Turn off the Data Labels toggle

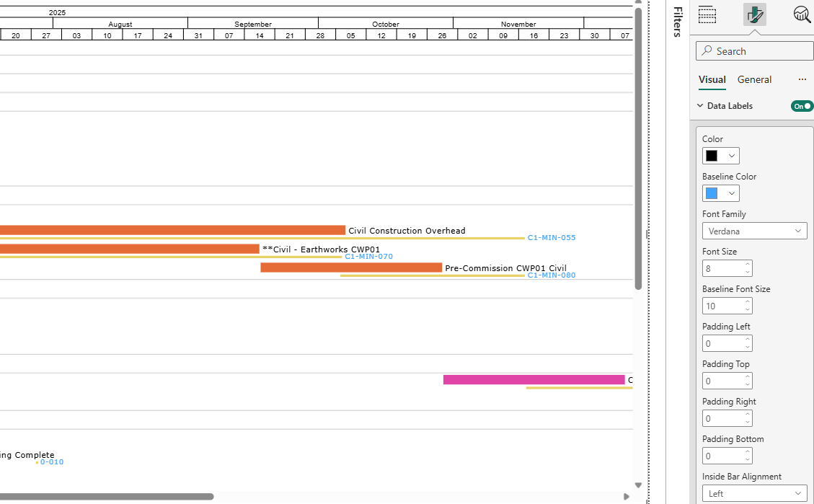tap(801, 105)
